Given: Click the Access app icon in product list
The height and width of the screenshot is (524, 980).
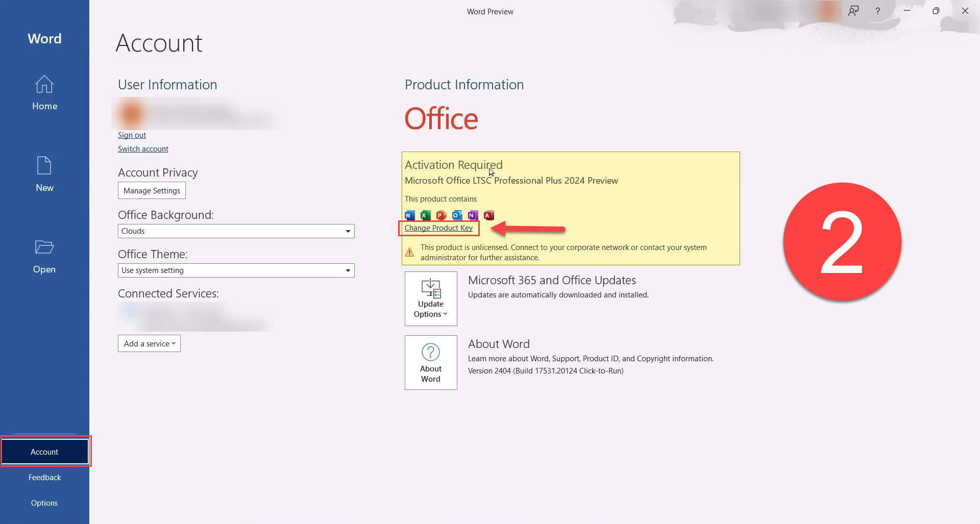Looking at the screenshot, I should point(489,215).
